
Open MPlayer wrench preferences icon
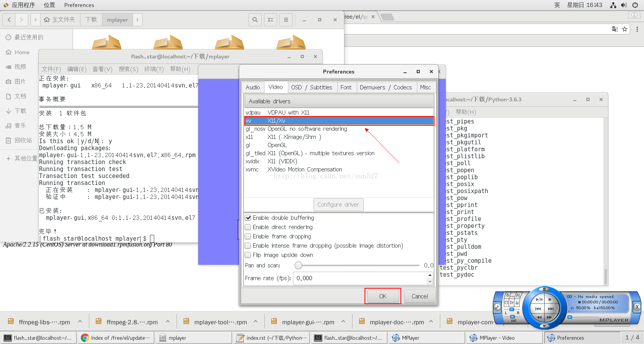click(497, 308)
